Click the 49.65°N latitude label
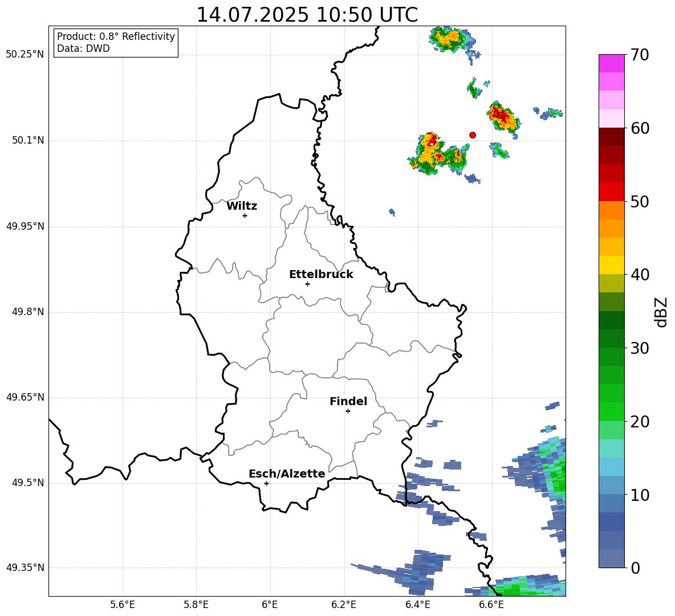 tap(25, 397)
